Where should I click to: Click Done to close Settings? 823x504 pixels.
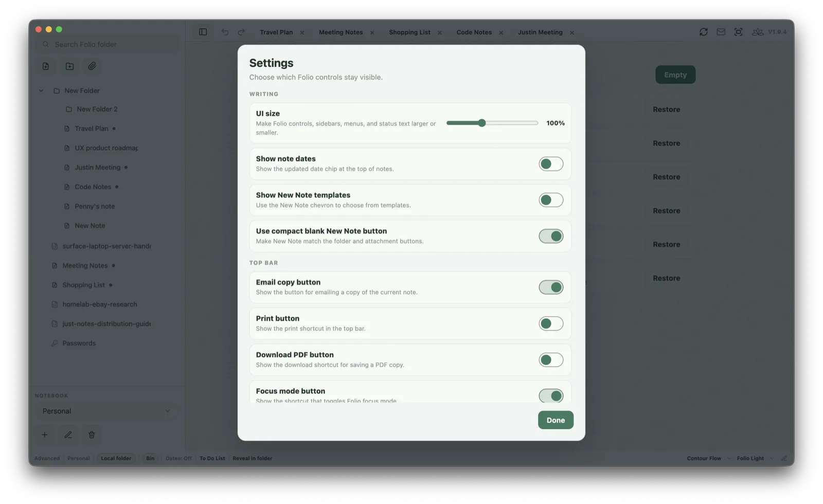pos(556,420)
